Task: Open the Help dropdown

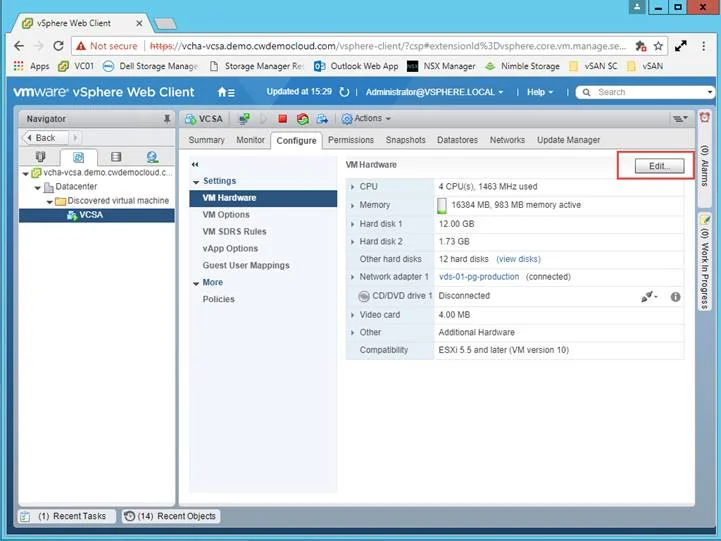Action: 540,92
